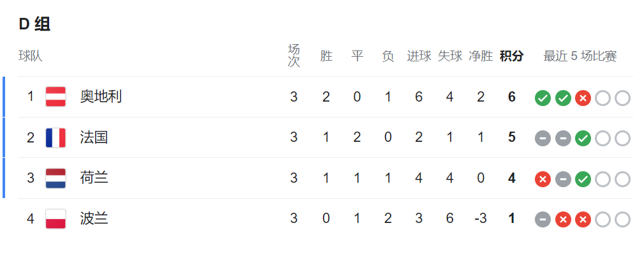Screen dimensions: 644x253
Task: Click Austria's first green win icon
Action: pyautogui.click(x=543, y=98)
